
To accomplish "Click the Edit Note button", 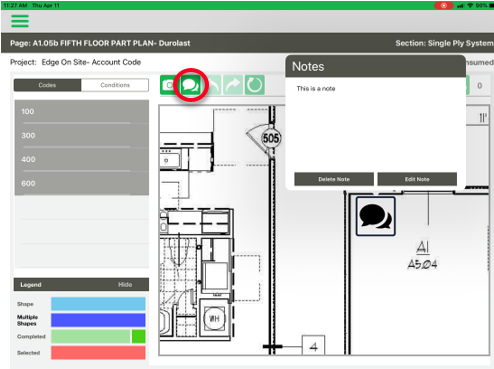I will (417, 179).
